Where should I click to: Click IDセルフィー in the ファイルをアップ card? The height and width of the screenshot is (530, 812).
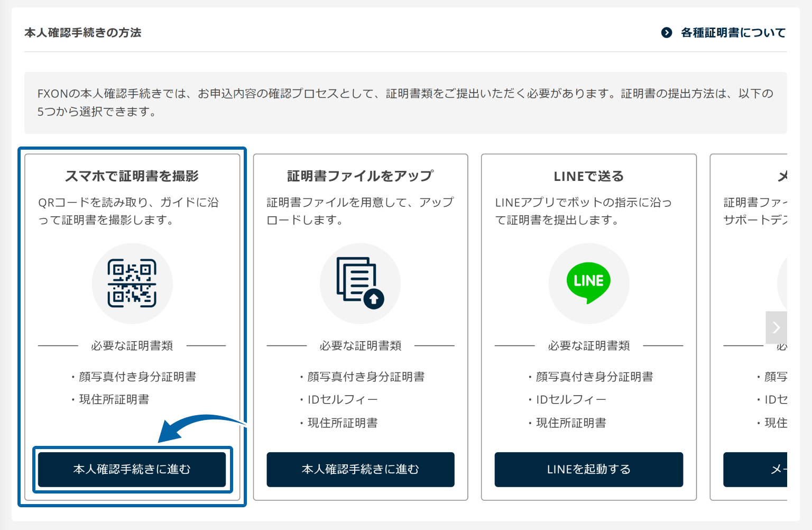pyautogui.click(x=343, y=399)
